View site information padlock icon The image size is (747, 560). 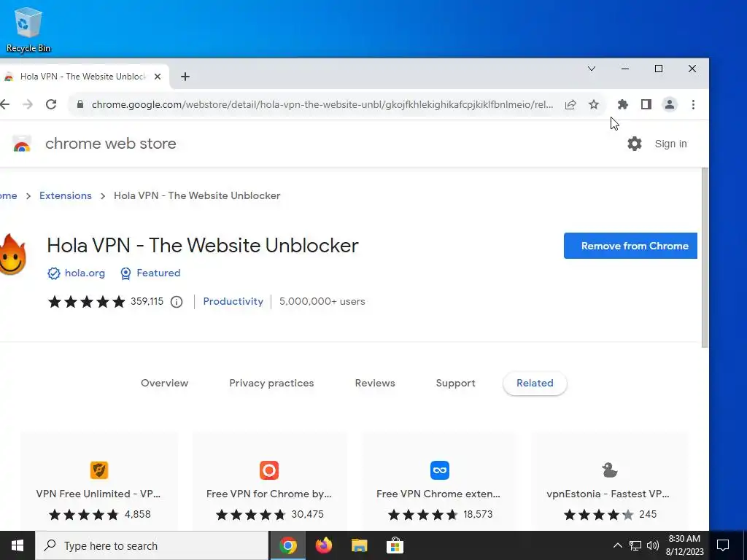tap(80, 104)
